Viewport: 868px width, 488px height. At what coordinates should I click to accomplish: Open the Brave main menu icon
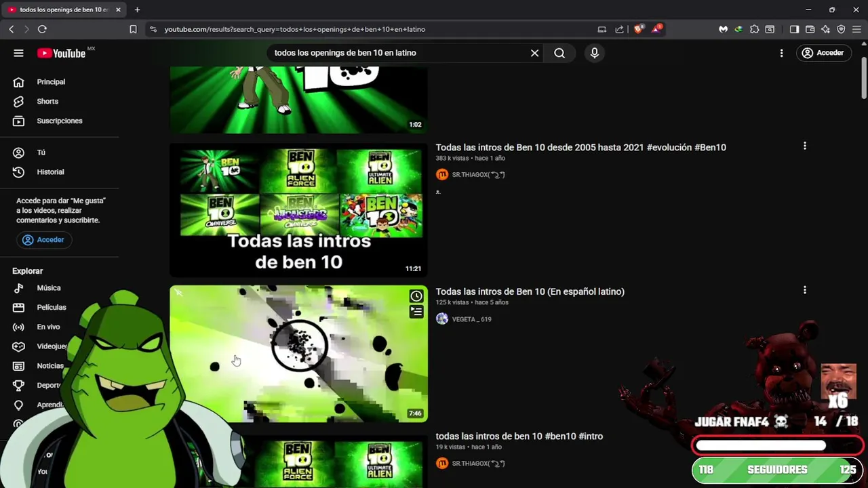click(x=856, y=29)
